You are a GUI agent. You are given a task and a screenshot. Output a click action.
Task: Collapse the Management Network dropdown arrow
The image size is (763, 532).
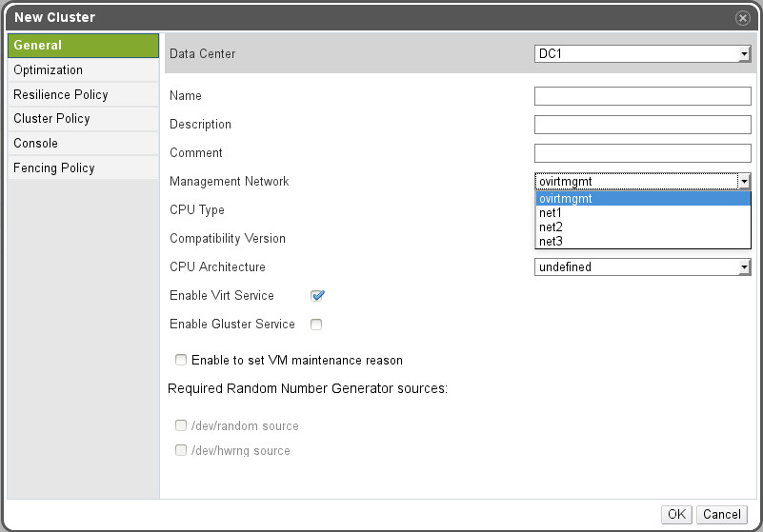[744, 182]
